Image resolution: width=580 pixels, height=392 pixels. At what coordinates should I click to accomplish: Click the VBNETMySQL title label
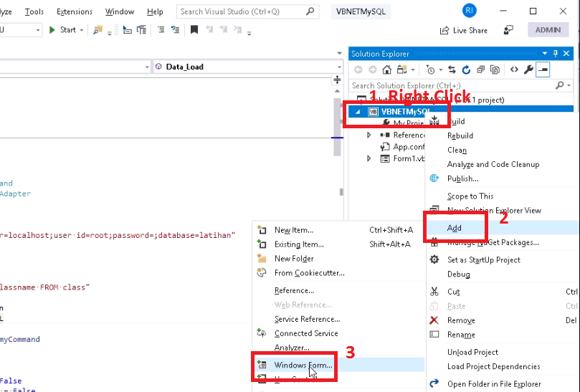tap(361, 11)
